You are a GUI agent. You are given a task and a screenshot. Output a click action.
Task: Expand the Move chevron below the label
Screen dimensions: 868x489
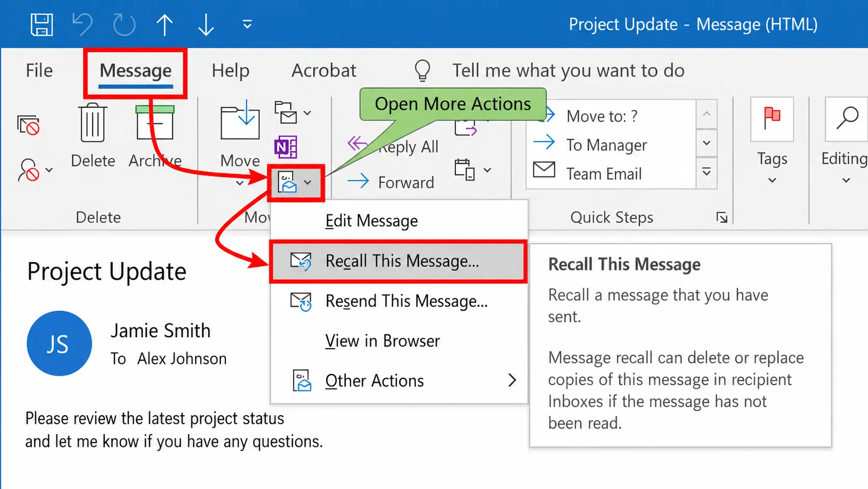[240, 183]
